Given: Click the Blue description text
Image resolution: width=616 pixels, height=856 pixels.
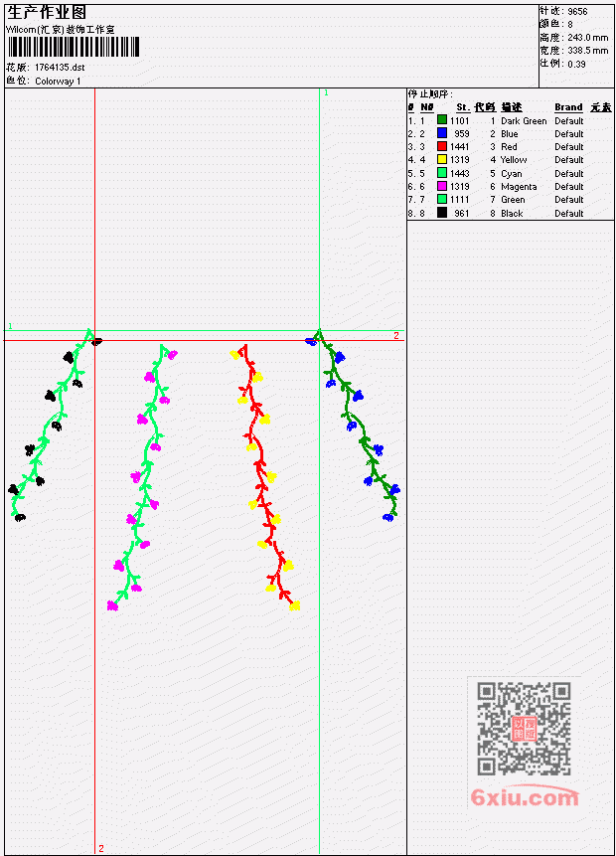Looking at the screenshot, I should coord(510,134).
